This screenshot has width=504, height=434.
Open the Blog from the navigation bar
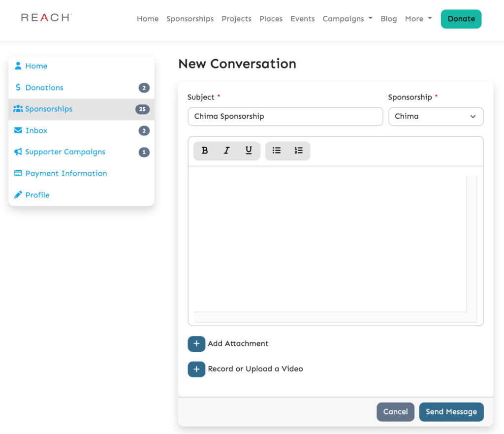pos(388,19)
